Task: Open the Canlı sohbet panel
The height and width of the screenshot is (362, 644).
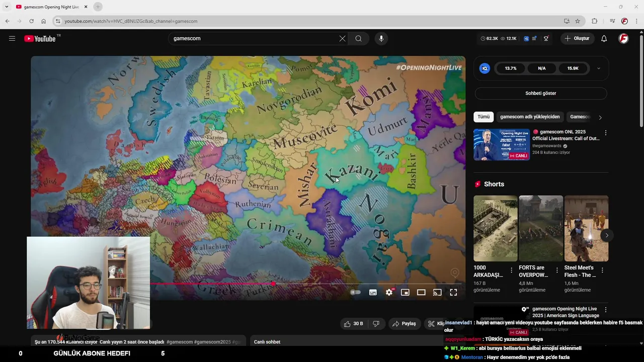Action: [x=267, y=342]
